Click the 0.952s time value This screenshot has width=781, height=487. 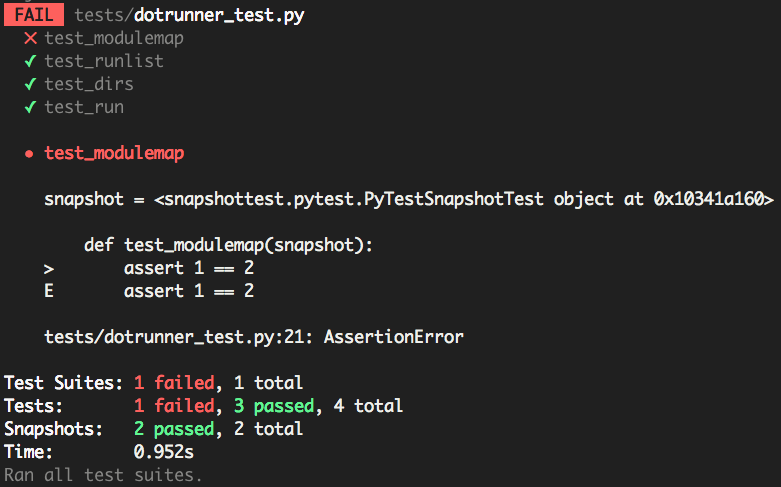[x=164, y=452]
